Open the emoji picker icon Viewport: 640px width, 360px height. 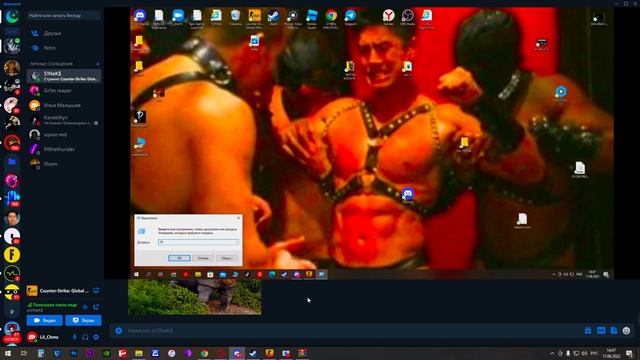tap(627, 331)
